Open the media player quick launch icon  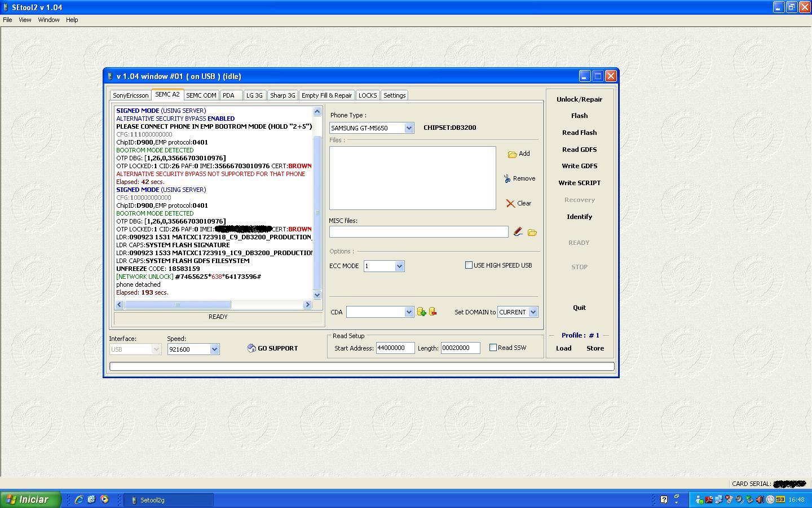click(x=104, y=500)
